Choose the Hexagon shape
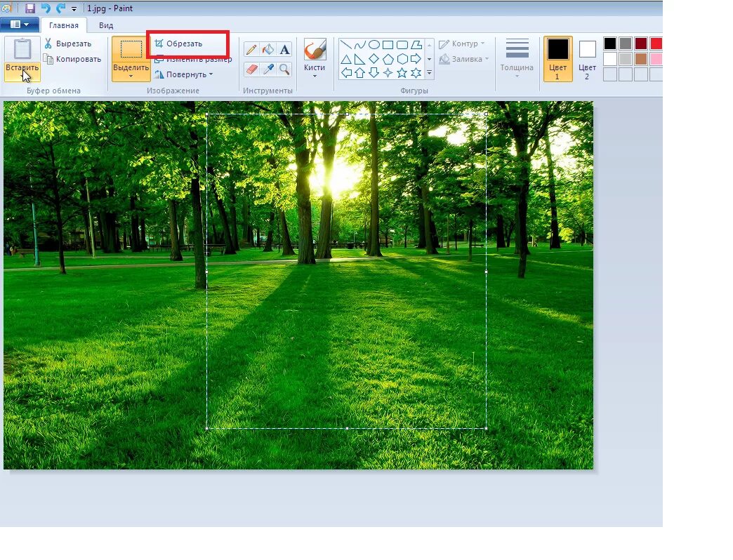 click(x=402, y=59)
